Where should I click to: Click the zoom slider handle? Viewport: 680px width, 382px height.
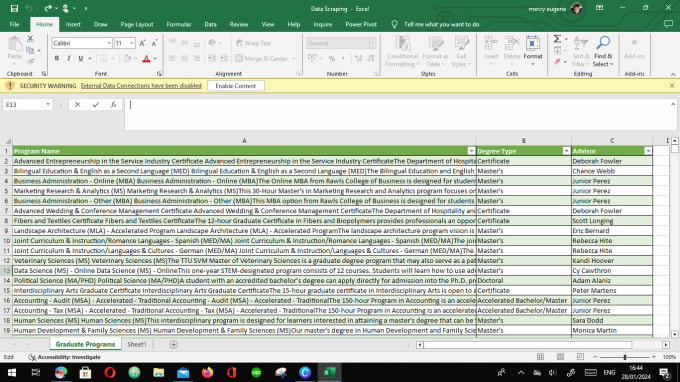[x=624, y=357]
